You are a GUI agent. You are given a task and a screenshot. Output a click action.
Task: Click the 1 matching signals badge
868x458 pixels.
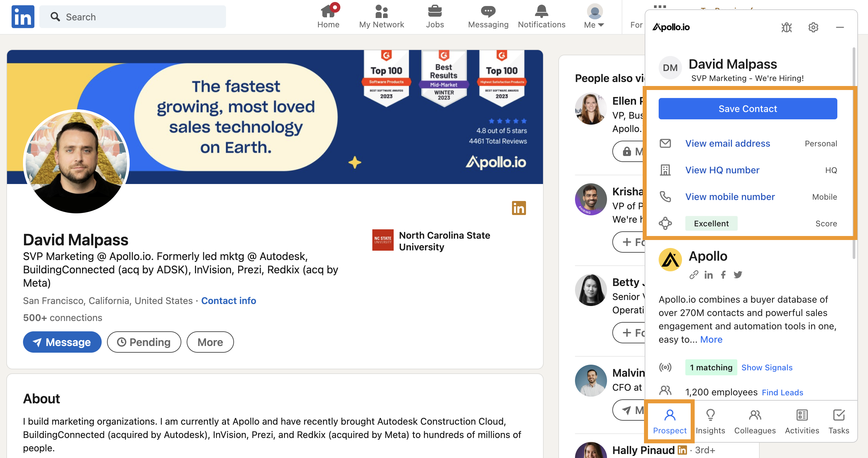click(711, 367)
